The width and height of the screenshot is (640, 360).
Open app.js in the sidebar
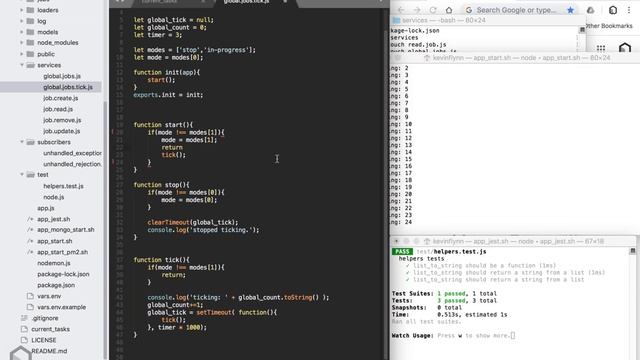pyautogui.click(x=46, y=208)
